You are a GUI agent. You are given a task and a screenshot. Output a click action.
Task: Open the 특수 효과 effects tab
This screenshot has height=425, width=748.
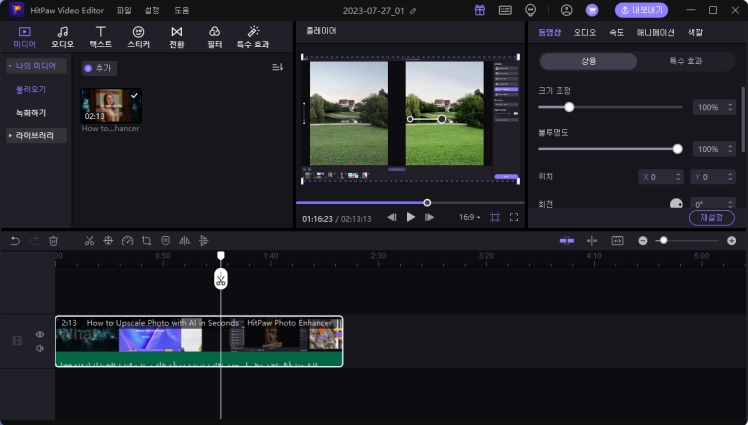[253, 37]
